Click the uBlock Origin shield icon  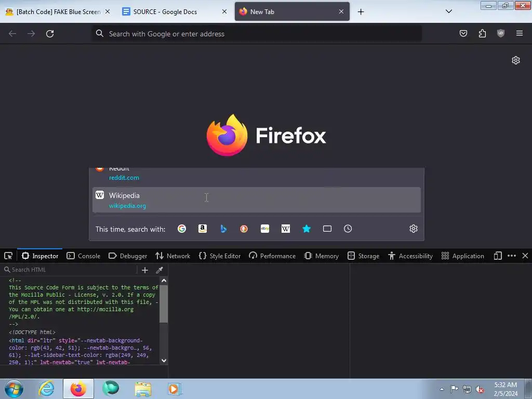[500, 33]
